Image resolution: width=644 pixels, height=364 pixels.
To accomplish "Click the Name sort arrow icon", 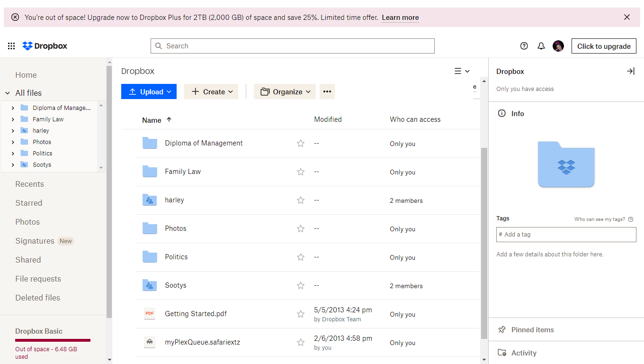I will 169,119.
